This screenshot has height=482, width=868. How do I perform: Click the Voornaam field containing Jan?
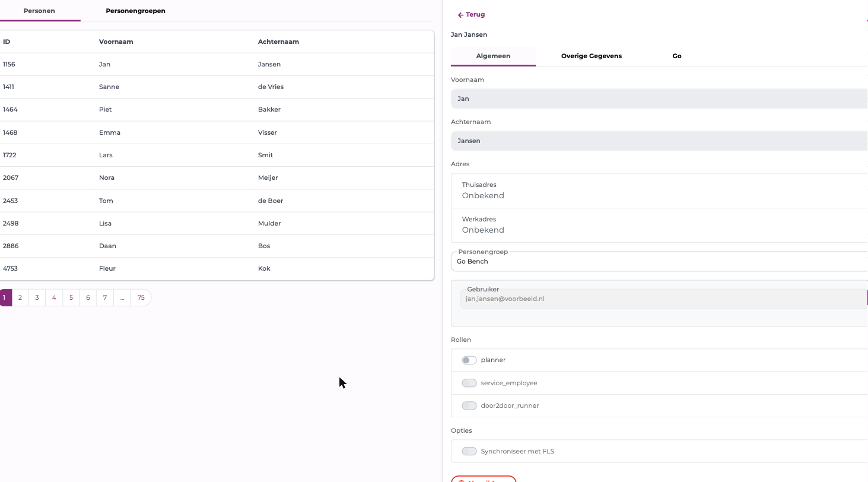pos(659,99)
